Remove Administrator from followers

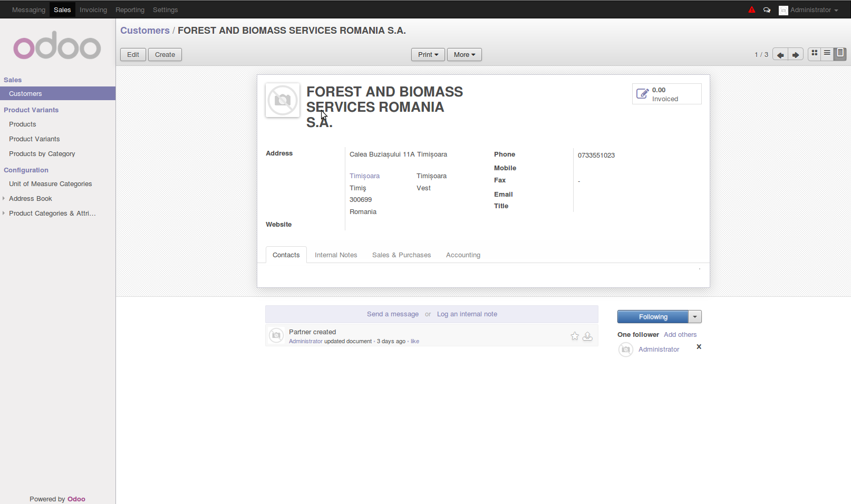(x=699, y=347)
